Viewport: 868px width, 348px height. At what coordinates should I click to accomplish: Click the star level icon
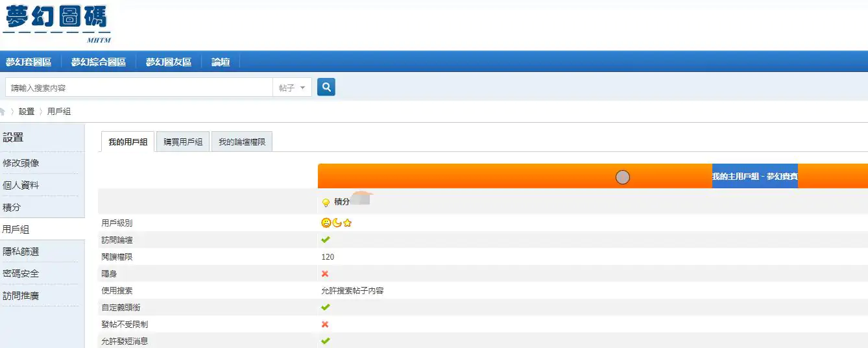(x=347, y=223)
